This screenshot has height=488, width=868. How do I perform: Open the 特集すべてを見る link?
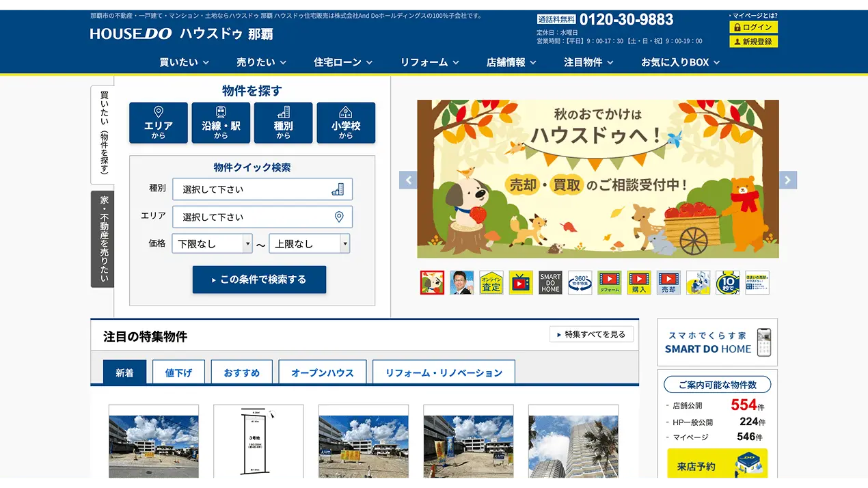[591, 334]
